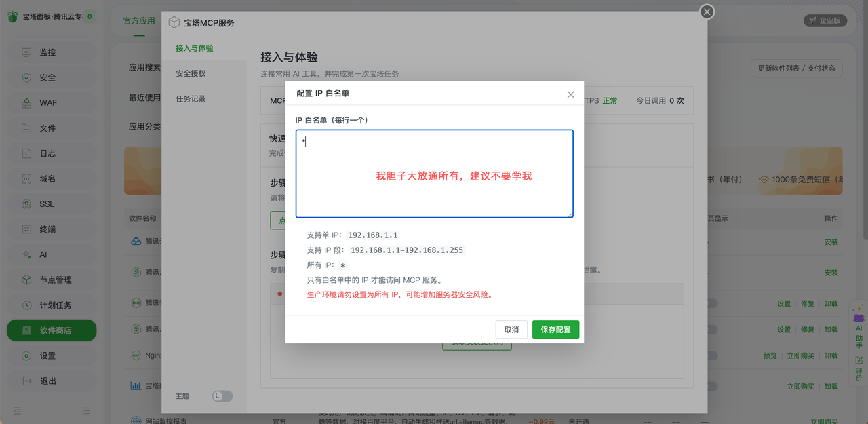Click the 应用搜索 label

point(145,68)
